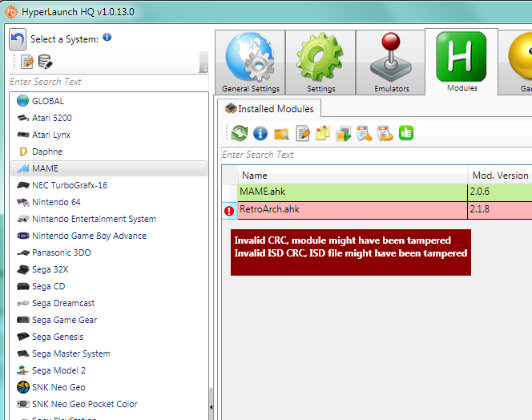532x420 pixels.
Task: Click the red error icon beside RetroArch.ahk
Action: [x=229, y=211]
